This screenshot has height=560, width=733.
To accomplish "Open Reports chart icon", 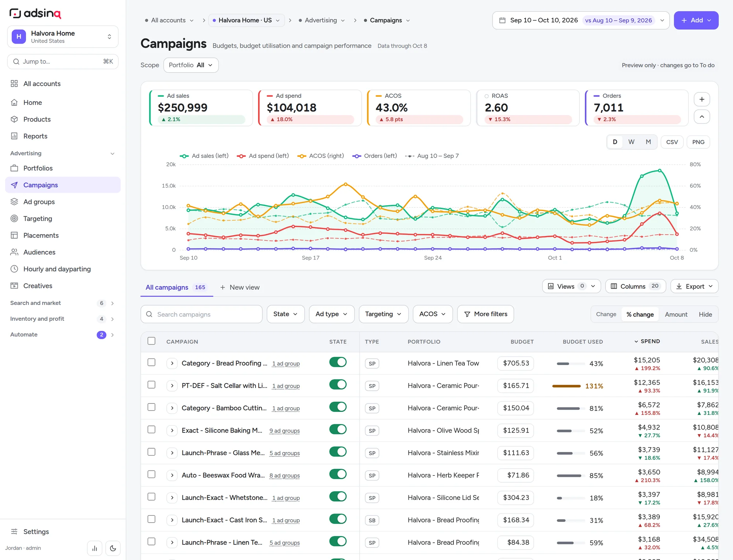I will click(x=14, y=136).
